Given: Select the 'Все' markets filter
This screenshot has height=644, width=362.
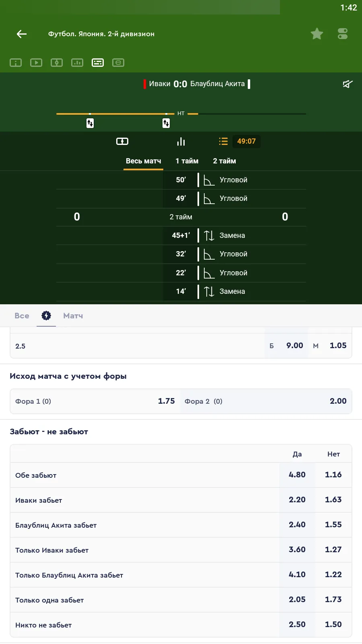Looking at the screenshot, I should [22, 316].
